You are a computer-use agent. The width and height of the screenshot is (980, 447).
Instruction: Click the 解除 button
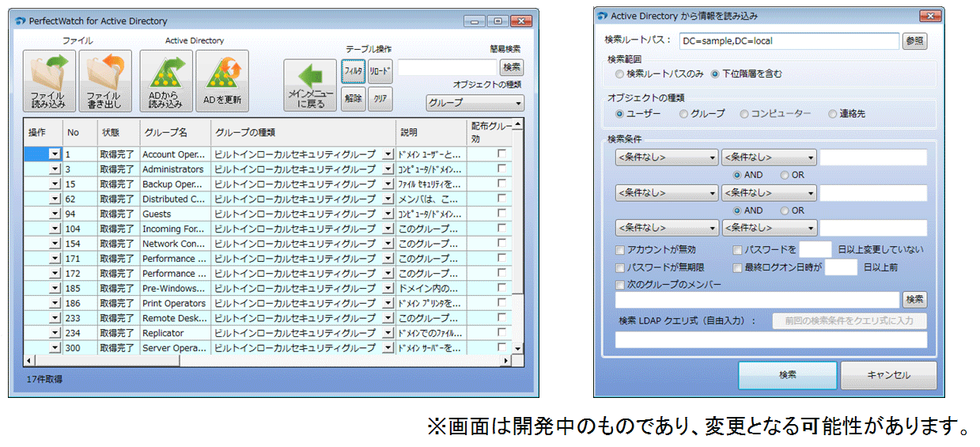(353, 99)
